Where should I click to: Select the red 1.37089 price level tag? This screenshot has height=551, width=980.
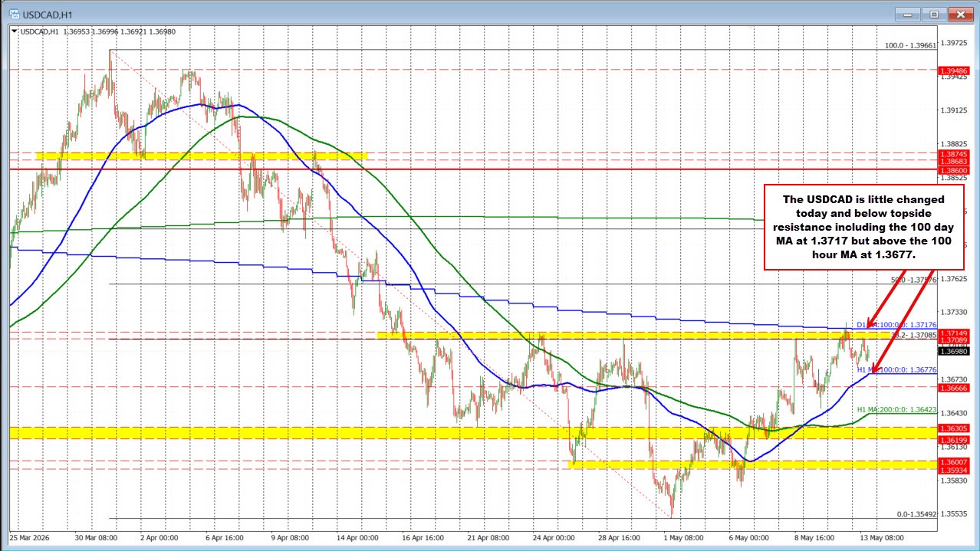point(952,340)
